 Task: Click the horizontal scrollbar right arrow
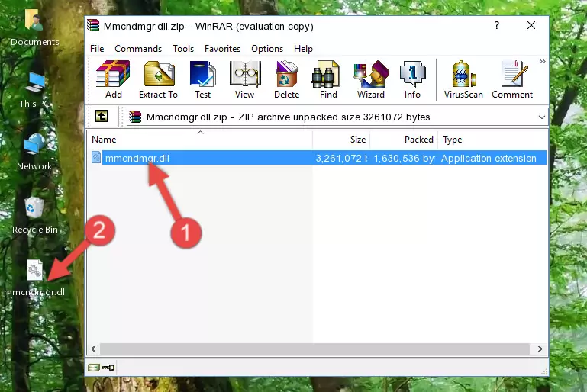tap(540, 349)
